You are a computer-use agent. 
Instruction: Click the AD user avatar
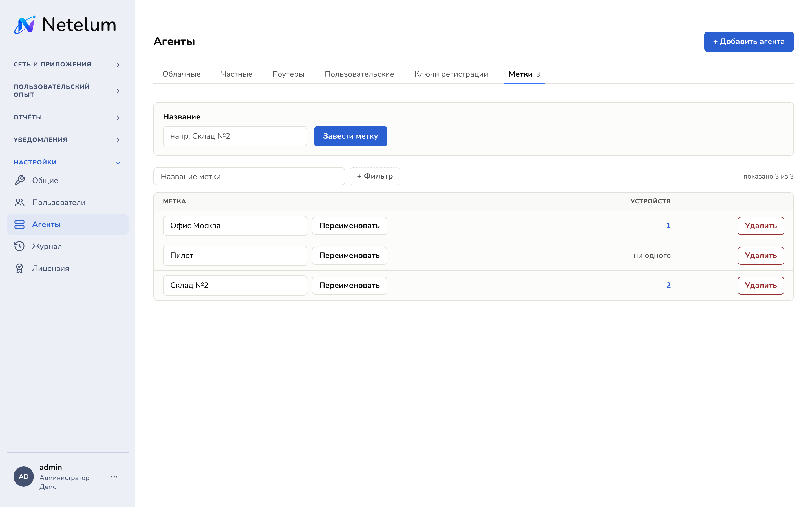point(23,477)
